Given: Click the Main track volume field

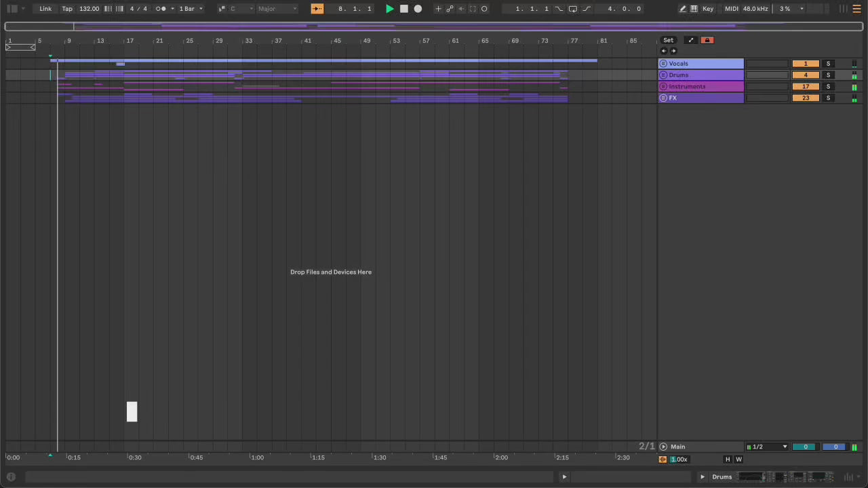Looking at the screenshot, I should coord(805,447).
